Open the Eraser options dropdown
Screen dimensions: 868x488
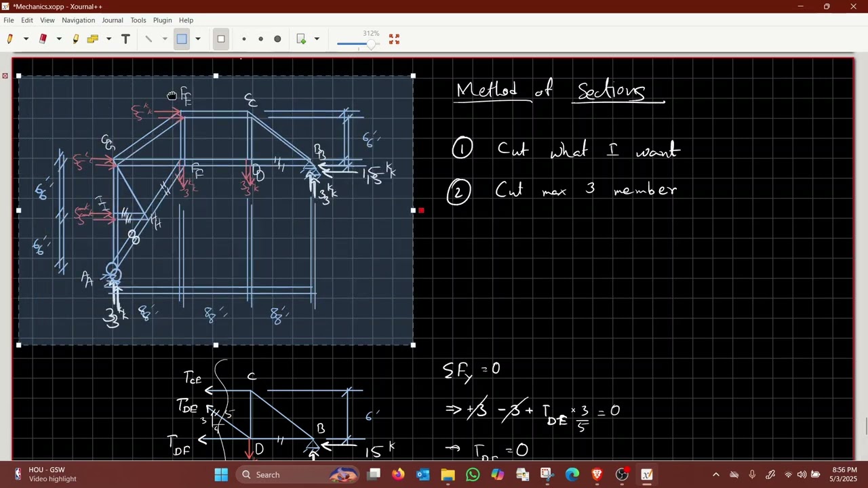click(x=59, y=39)
